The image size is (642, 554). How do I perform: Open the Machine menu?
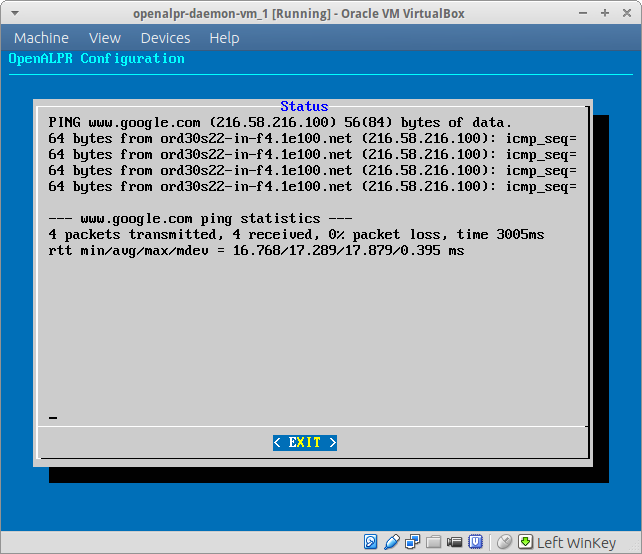[x=41, y=38]
